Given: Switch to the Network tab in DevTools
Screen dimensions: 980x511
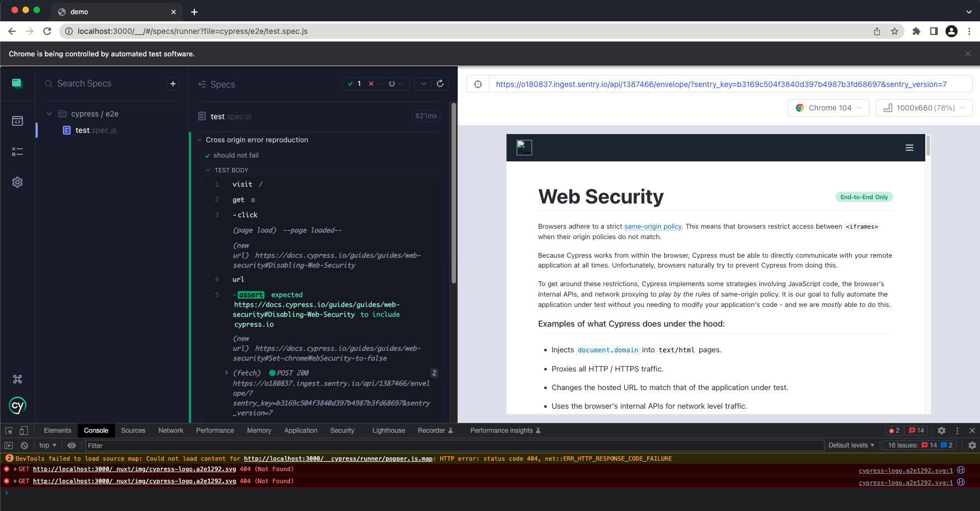Looking at the screenshot, I should tap(170, 431).
